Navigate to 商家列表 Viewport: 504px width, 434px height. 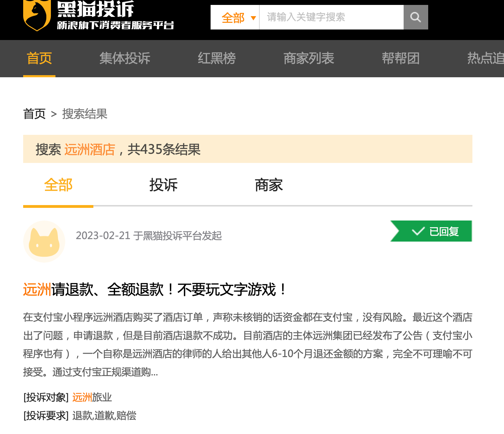click(x=309, y=58)
